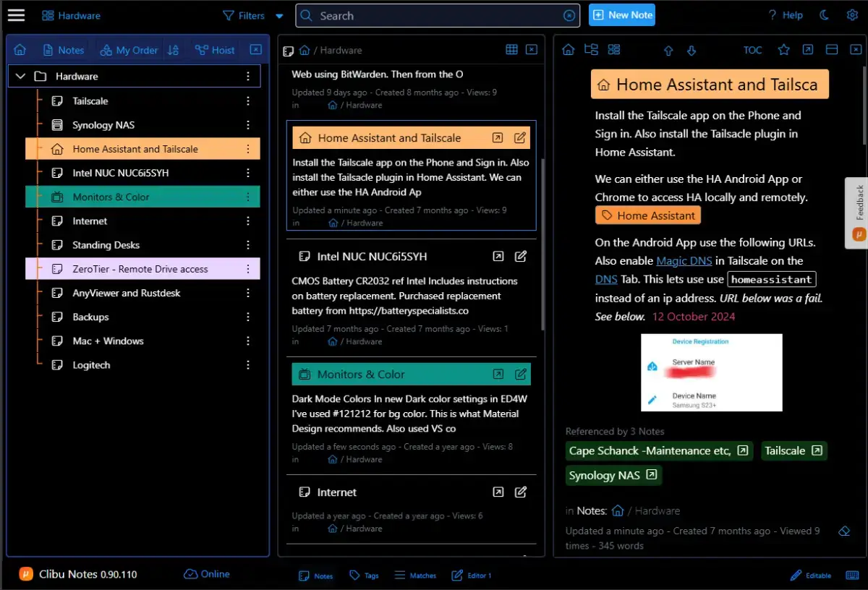Select the Notes tab in the left panel

(64, 50)
